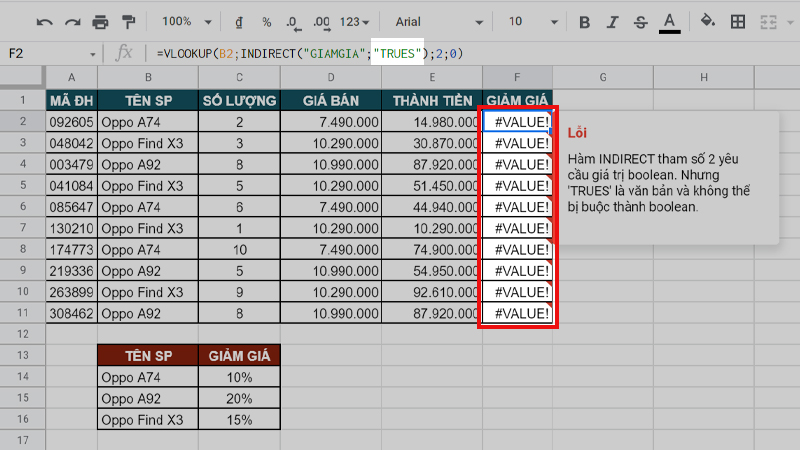Select column C header
800x450 pixels.
(x=239, y=77)
